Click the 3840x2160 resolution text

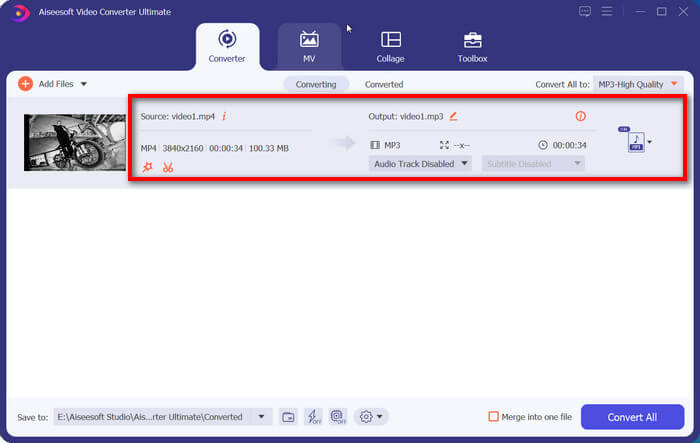[x=183, y=148]
